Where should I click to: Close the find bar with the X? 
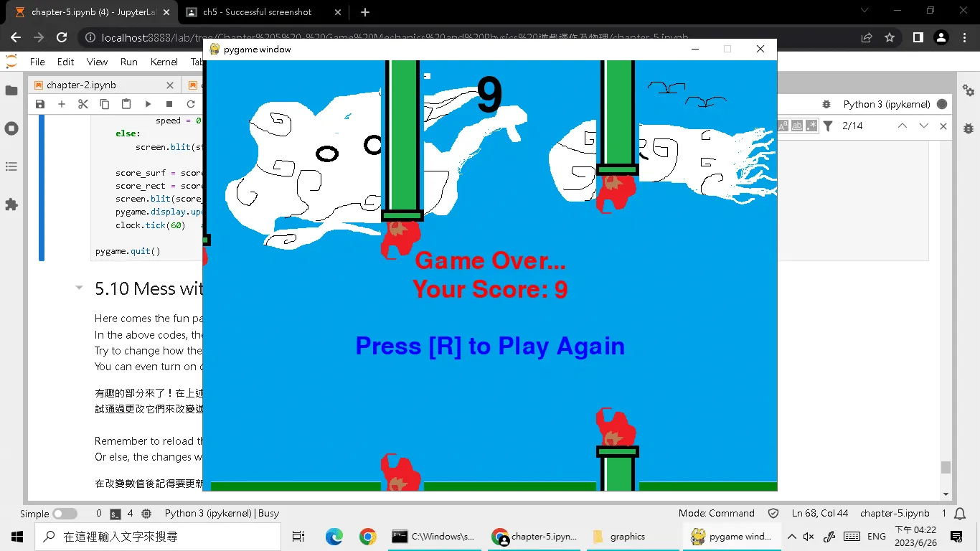coord(943,126)
